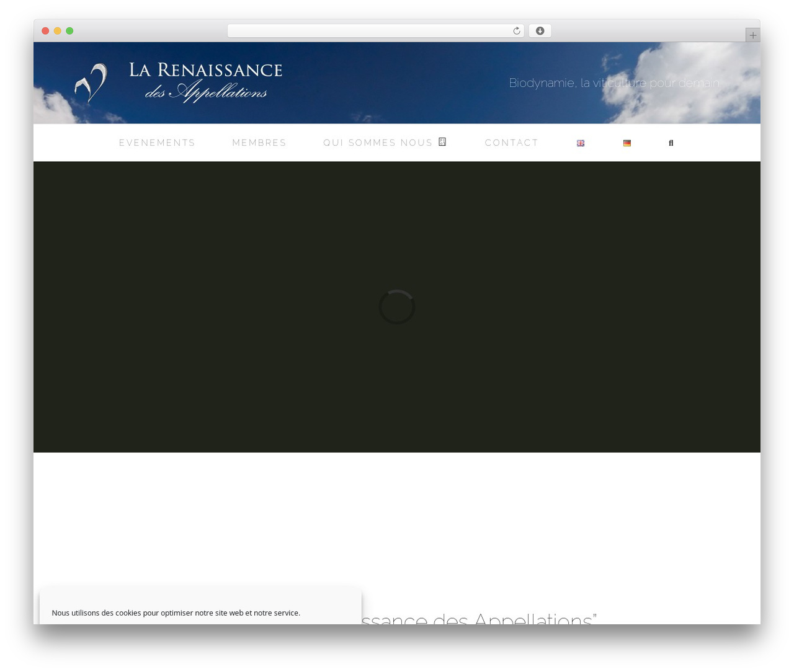
Task: Navigate to the Contact page
Action: [x=512, y=143]
